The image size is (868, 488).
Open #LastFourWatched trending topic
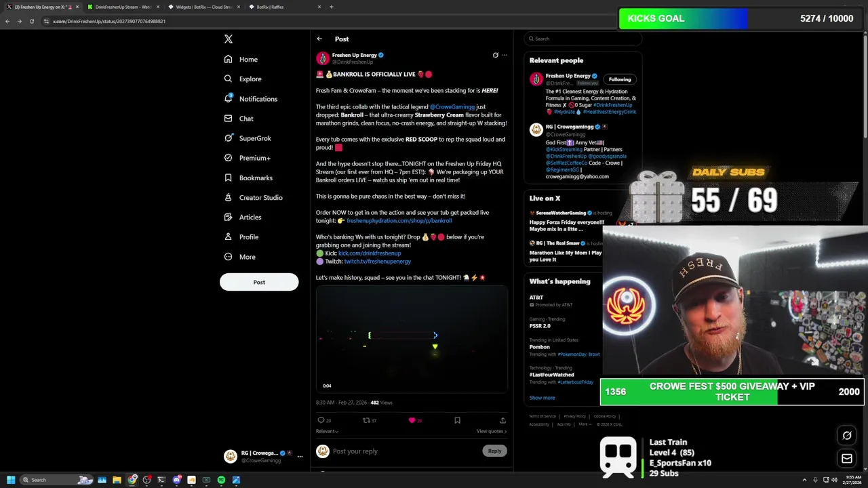click(551, 375)
